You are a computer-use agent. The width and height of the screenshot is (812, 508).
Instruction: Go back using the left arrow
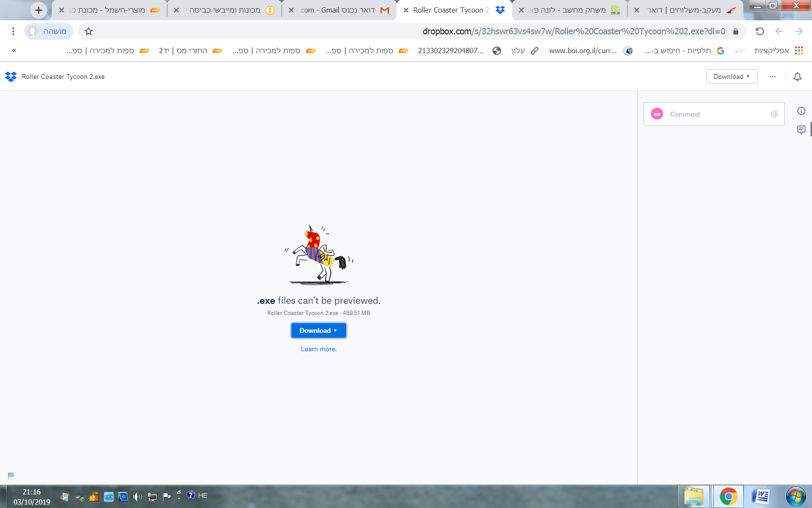779,31
